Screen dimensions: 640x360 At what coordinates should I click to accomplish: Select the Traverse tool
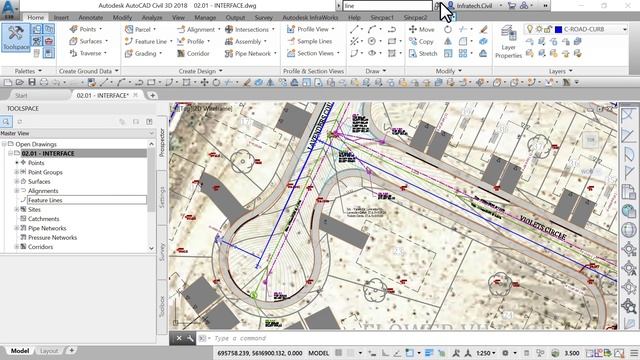pyautogui.click(x=88, y=53)
